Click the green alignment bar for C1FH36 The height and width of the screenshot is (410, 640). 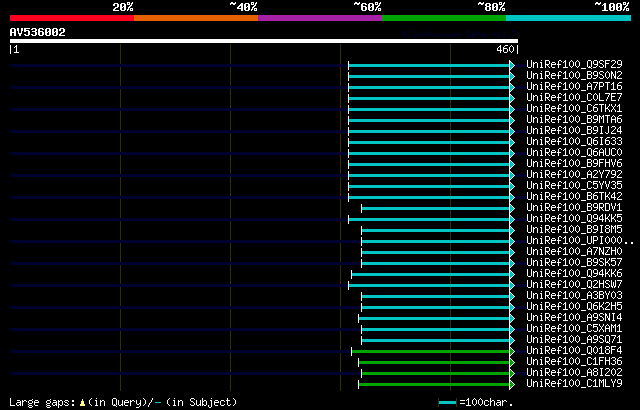click(x=436, y=363)
